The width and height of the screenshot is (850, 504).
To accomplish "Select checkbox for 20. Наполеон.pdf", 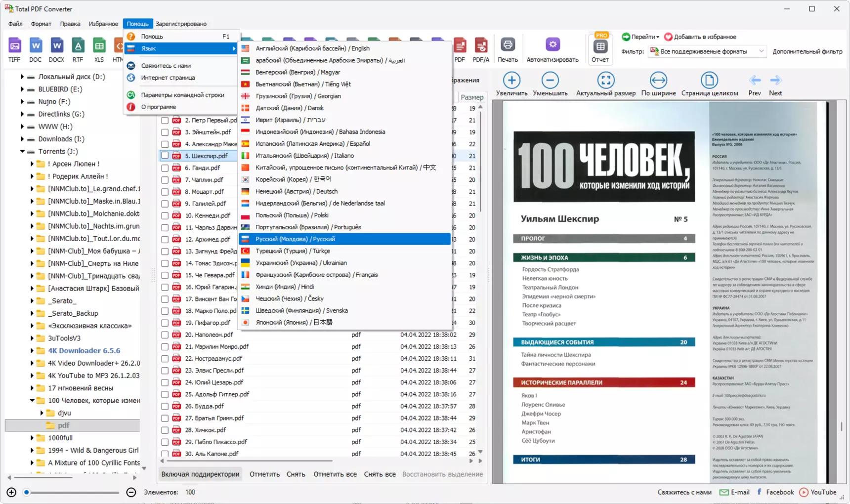I will tap(165, 335).
